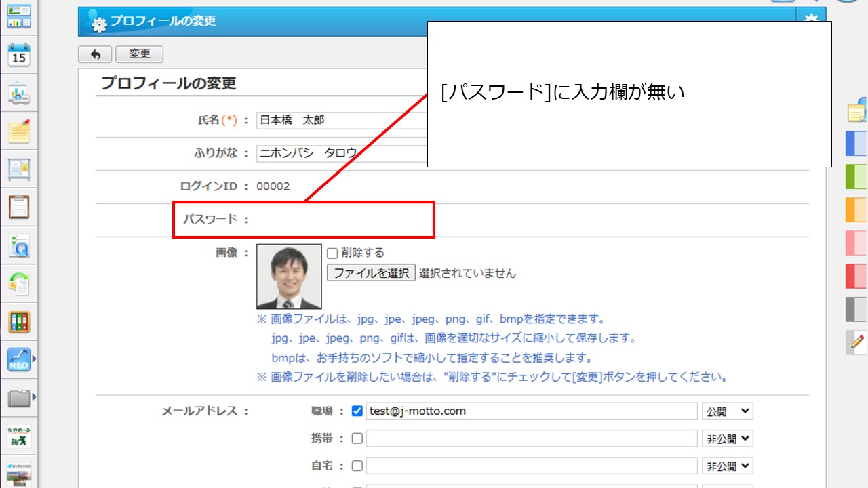Click the ファイルを選択 button

click(x=371, y=273)
